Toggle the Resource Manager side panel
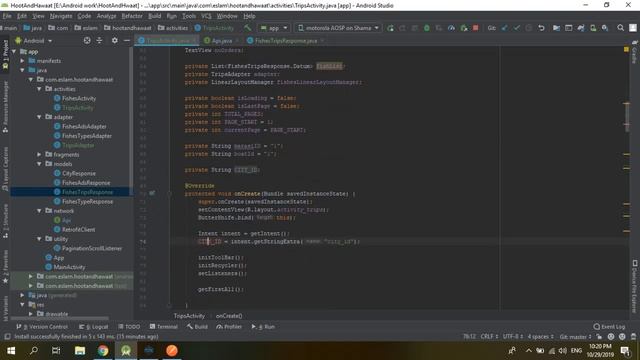This screenshot has height=360, width=640. [5, 107]
